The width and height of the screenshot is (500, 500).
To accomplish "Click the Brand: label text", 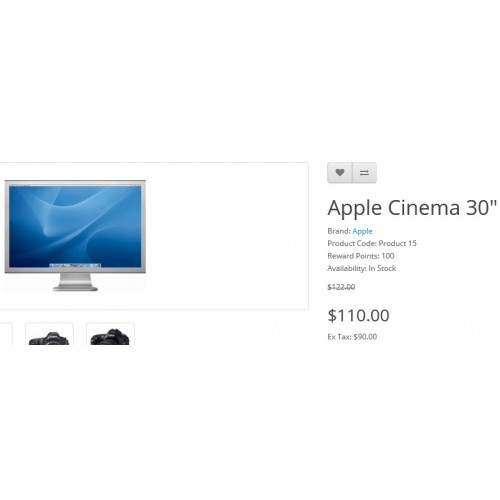I will coord(339,231).
